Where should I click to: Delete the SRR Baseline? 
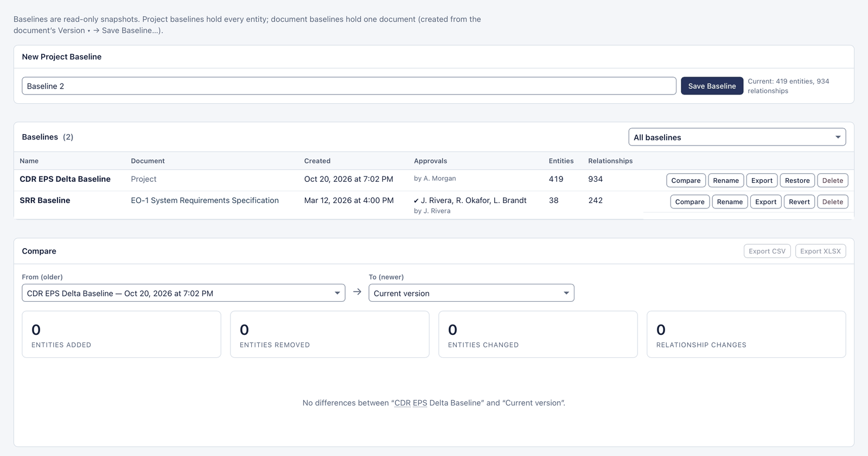pyautogui.click(x=833, y=201)
